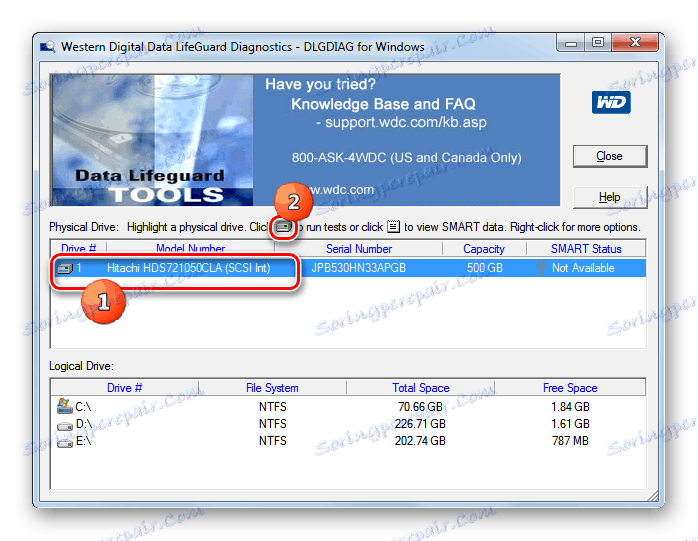The height and width of the screenshot is (541, 698).
Task: Click the physical drive 1 disk icon
Action: [65, 268]
